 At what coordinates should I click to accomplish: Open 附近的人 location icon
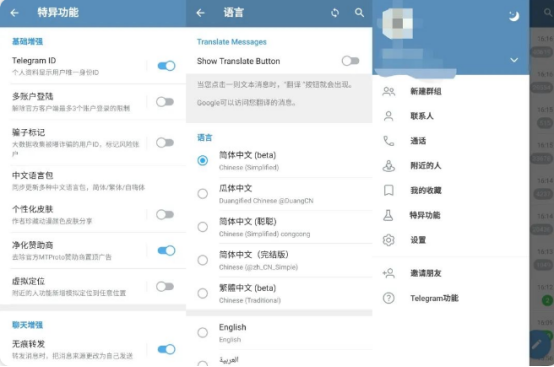click(389, 166)
